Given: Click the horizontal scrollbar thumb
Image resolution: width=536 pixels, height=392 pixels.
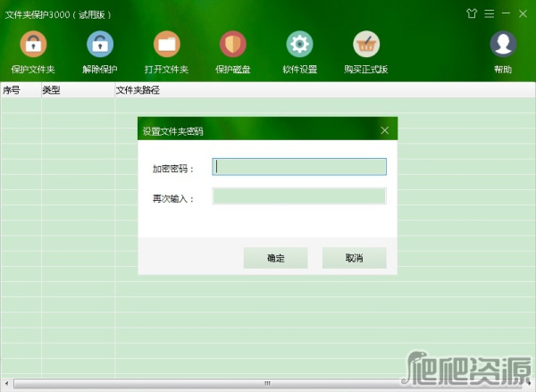Looking at the screenshot, I should coord(267,383).
